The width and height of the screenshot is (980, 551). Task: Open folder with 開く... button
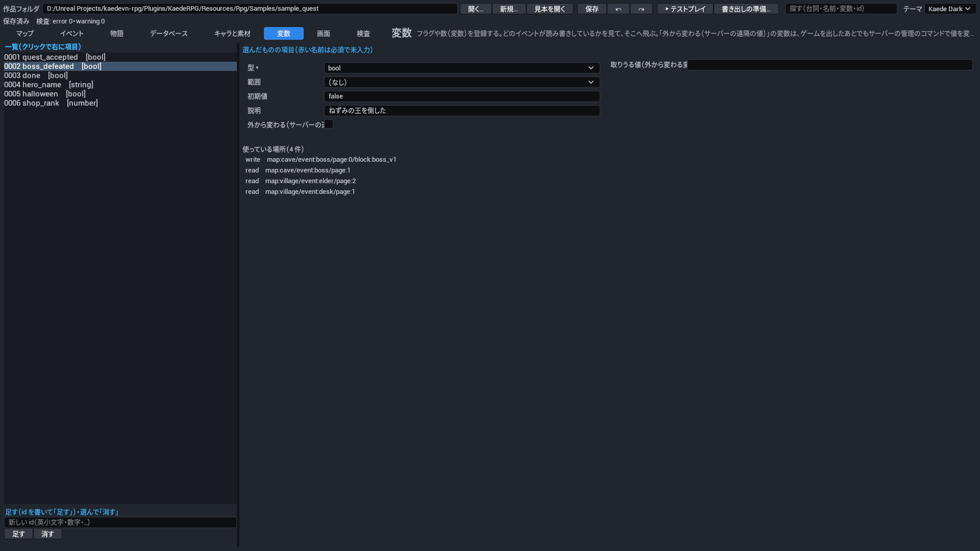tap(476, 9)
